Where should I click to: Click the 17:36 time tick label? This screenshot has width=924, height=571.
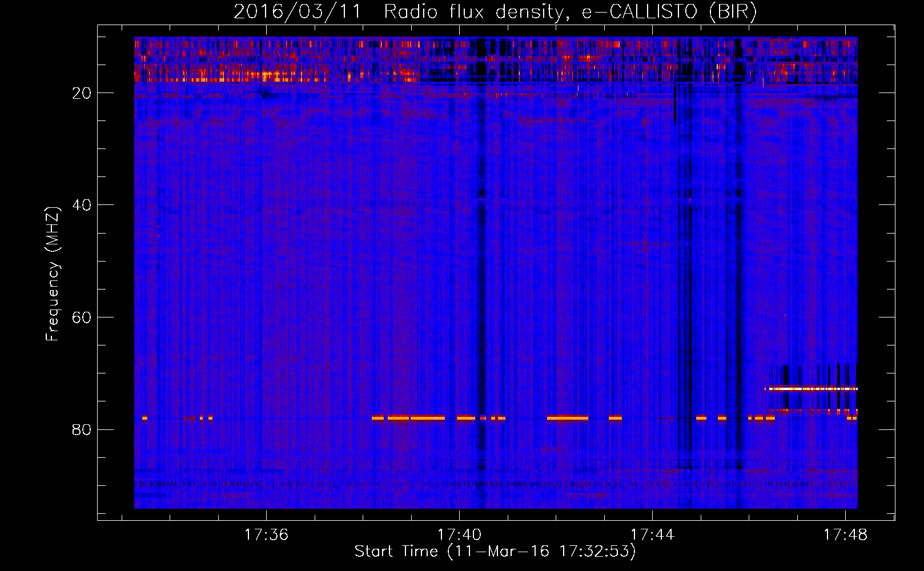tap(267, 535)
